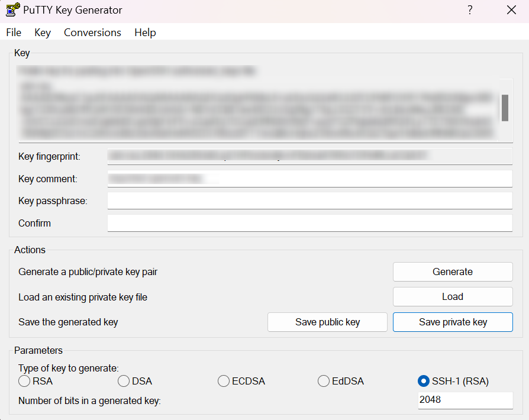Open the Conversions menu

(92, 33)
